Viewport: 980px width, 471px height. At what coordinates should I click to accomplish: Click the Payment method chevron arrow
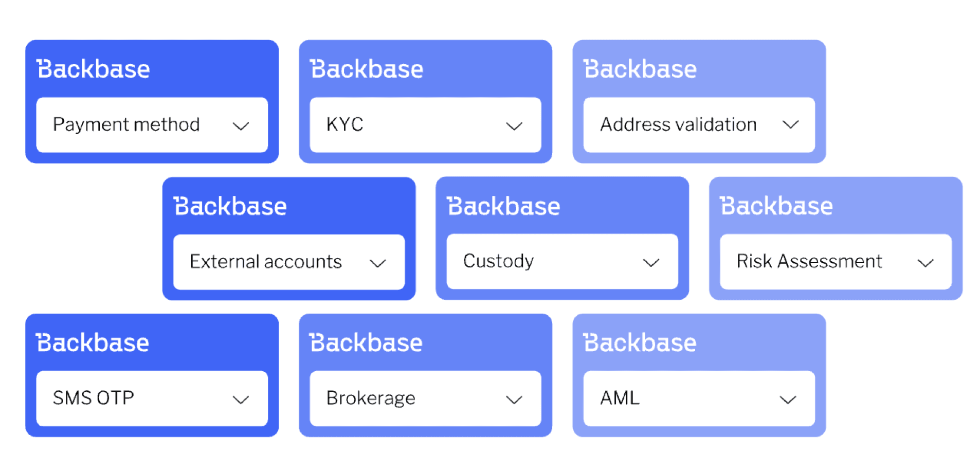coord(241,126)
